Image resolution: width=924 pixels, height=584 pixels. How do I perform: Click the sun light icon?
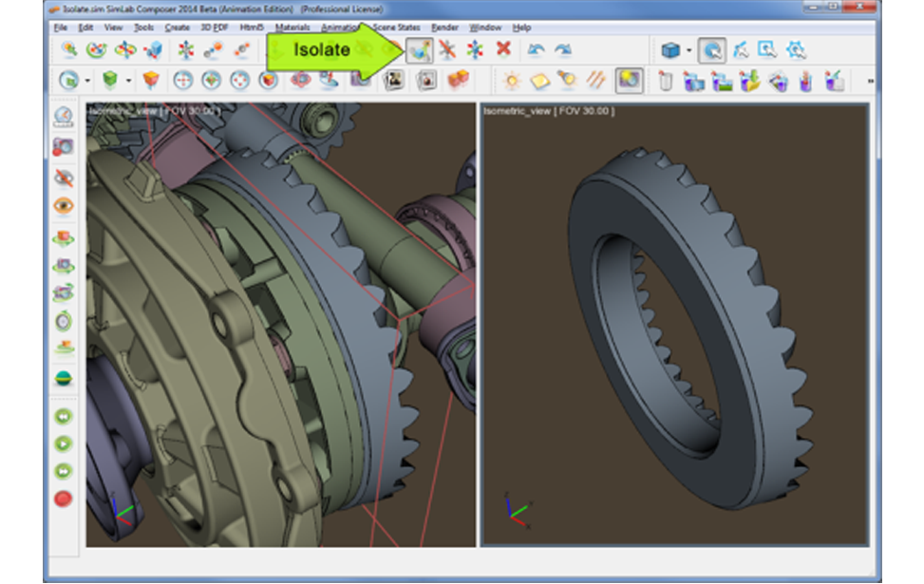(512, 81)
